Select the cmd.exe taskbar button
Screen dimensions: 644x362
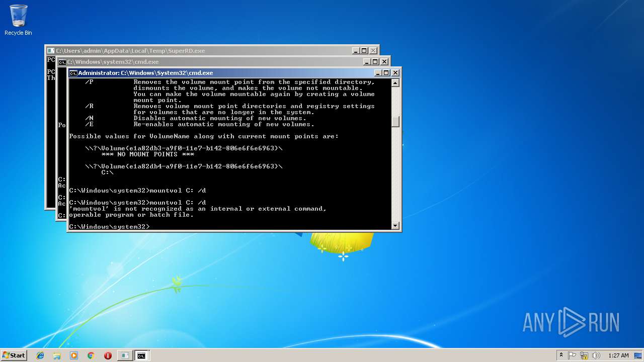click(x=142, y=355)
